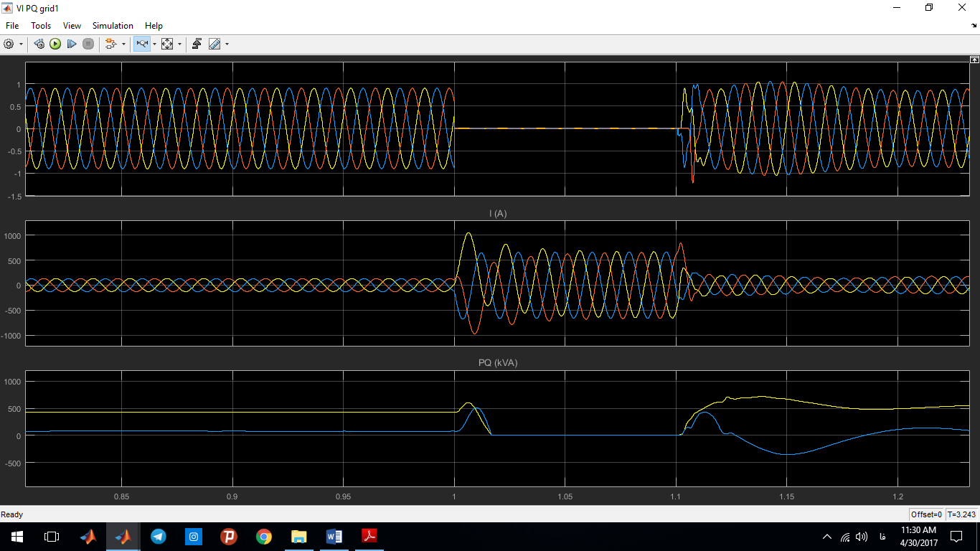
Task: Expand the Measurements dropdown arrow
Action: point(227,44)
